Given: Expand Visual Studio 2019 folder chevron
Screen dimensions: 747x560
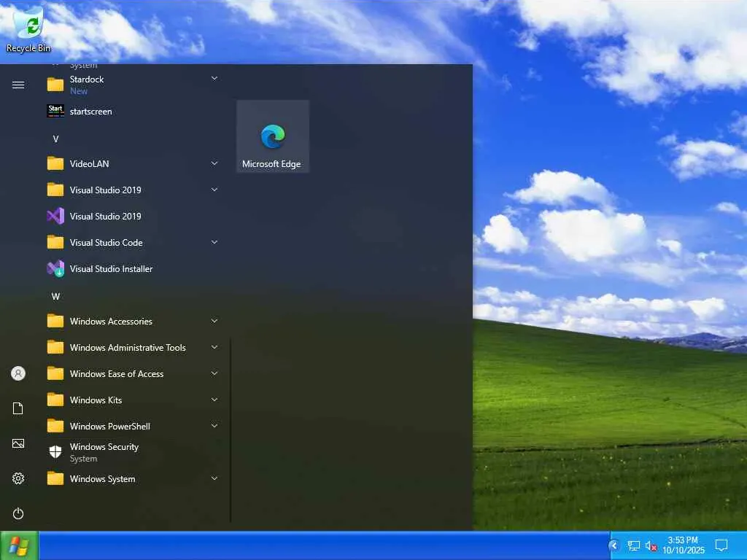Looking at the screenshot, I should (x=214, y=190).
